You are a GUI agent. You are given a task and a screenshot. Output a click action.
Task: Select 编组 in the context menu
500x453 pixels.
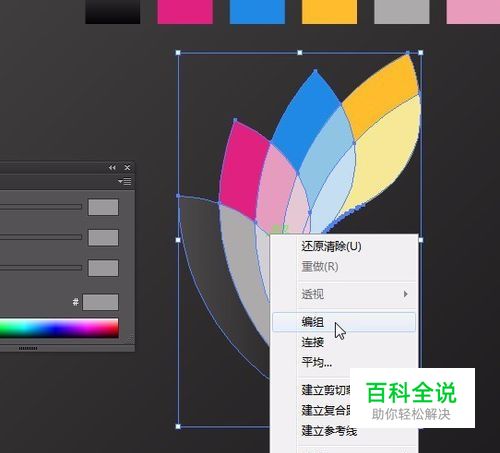click(x=344, y=322)
